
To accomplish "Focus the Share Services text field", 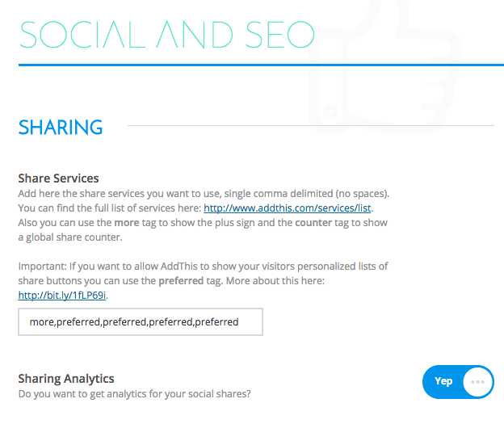I will click(x=141, y=321).
